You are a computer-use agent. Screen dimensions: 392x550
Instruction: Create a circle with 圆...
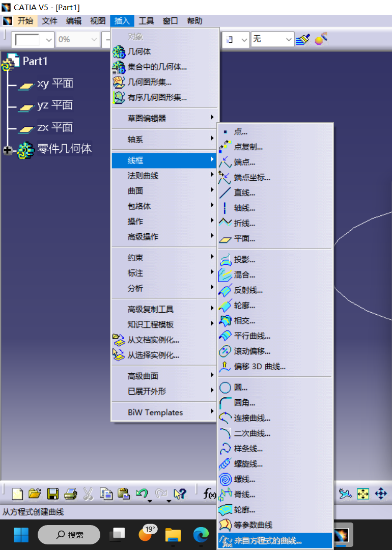click(x=275, y=388)
